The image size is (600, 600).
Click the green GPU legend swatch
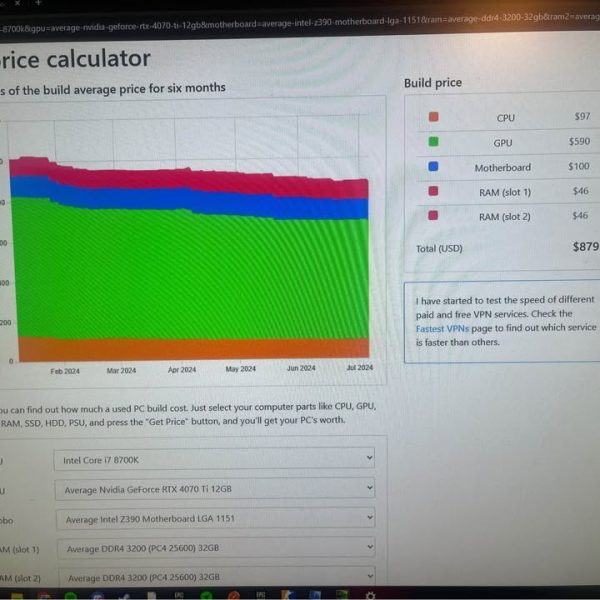pos(433,143)
